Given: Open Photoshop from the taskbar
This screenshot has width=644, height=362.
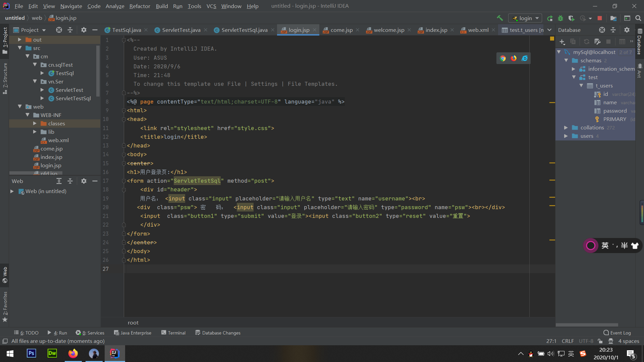Looking at the screenshot, I should tap(31, 353).
